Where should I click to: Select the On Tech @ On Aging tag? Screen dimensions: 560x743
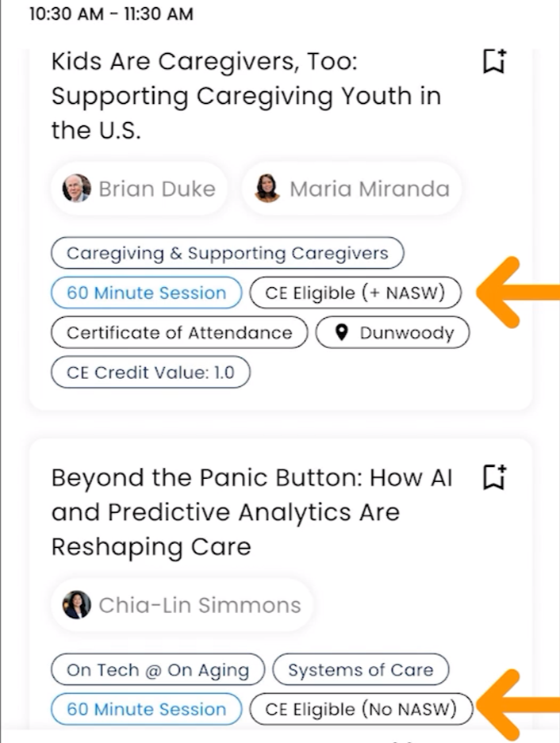point(157,670)
